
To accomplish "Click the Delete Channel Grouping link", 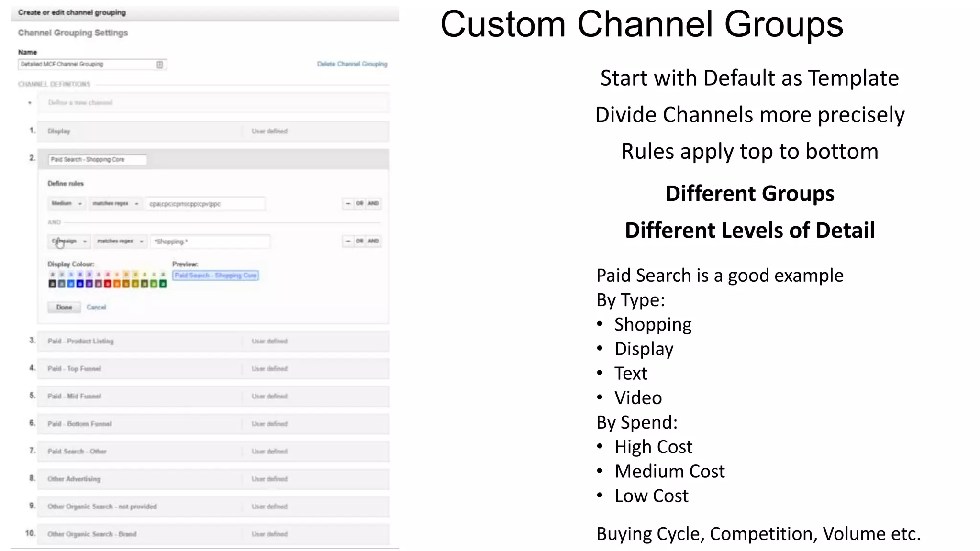I will pos(352,64).
